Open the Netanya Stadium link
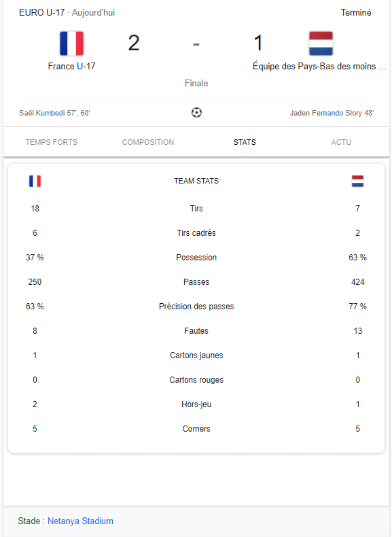 (x=80, y=521)
